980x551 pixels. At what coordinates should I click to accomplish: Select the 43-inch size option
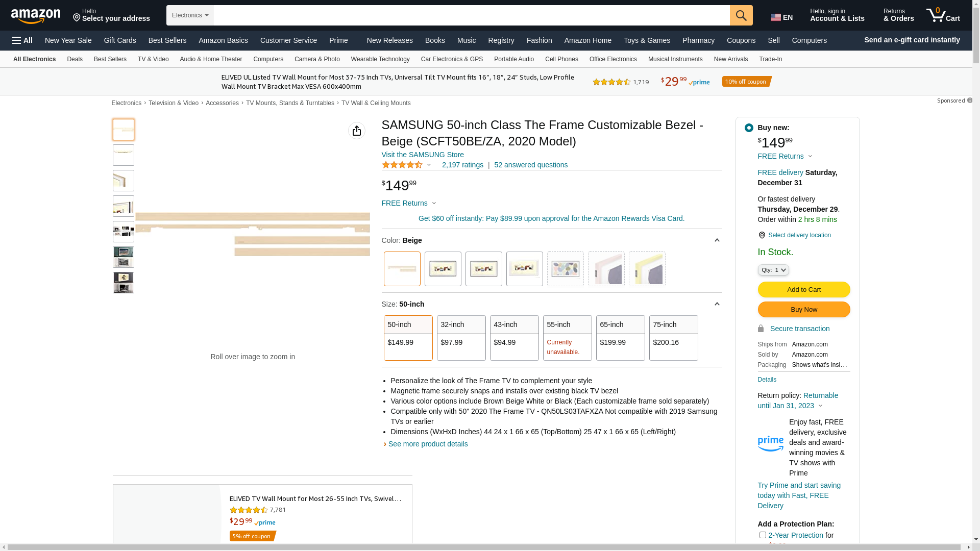pos(514,338)
